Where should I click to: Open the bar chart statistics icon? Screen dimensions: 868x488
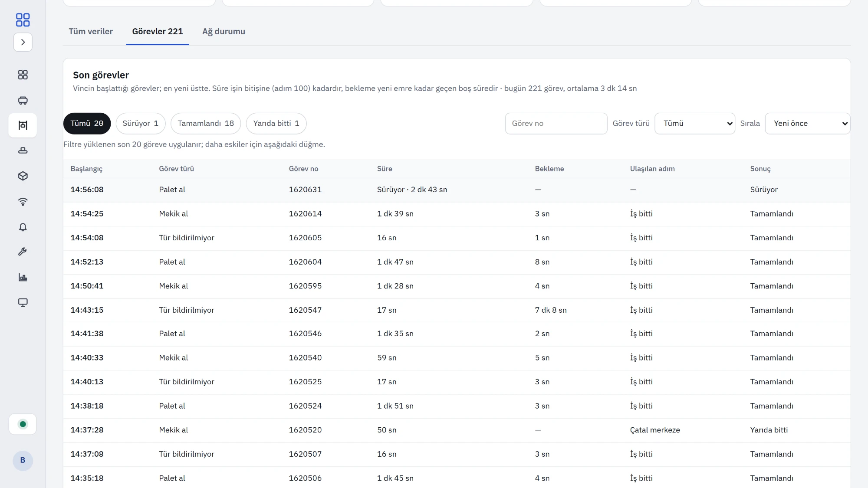[23, 277]
